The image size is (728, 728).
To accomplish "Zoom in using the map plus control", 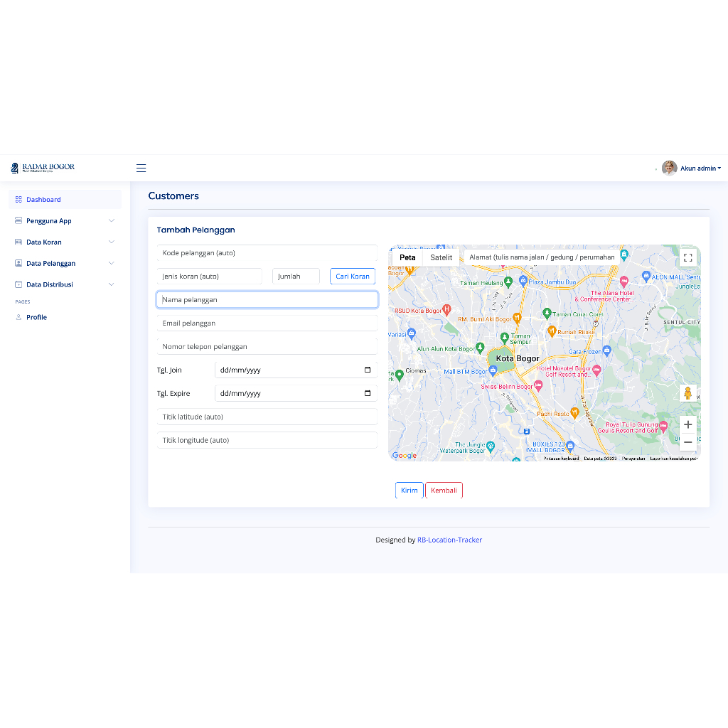I will click(687, 424).
